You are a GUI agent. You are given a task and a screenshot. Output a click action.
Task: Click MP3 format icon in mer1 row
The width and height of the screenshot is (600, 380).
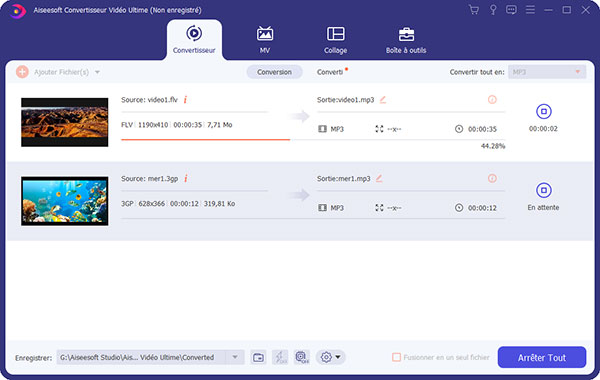point(322,208)
